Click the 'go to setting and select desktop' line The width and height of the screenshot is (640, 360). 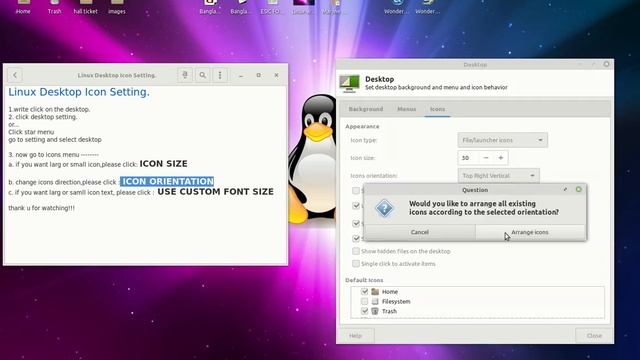click(x=55, y=140)
